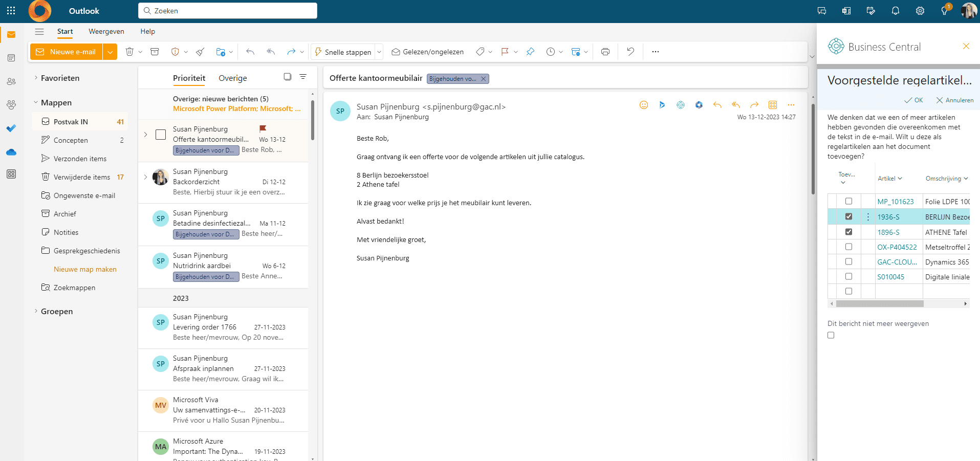
Task: Pin the message with pin icon
Action: point(530,52)
